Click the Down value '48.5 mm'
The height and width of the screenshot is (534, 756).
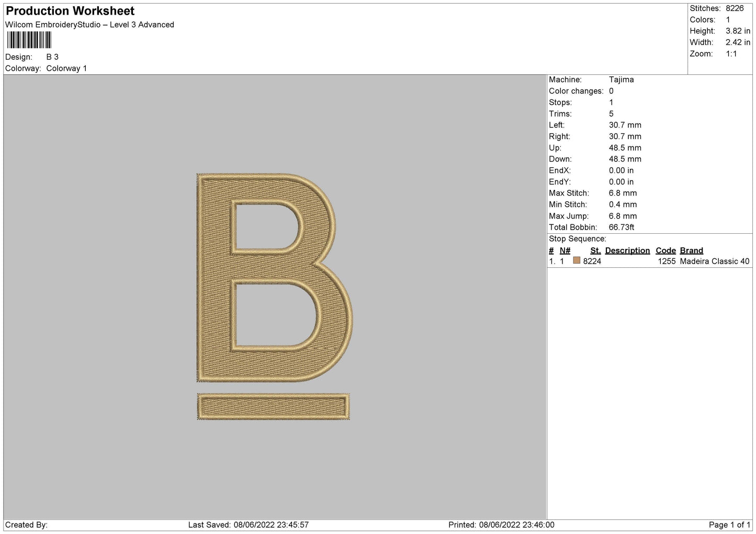[625, 159]
